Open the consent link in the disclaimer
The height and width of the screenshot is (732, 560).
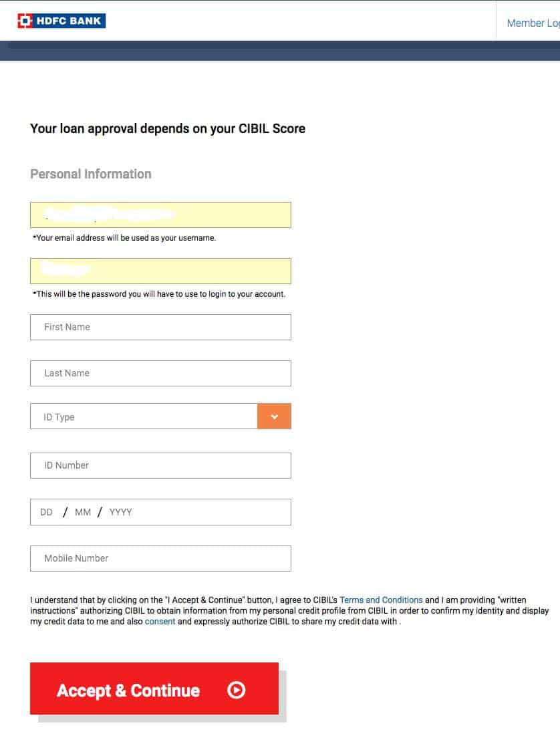pyautogui.click(x=160, y=621)
